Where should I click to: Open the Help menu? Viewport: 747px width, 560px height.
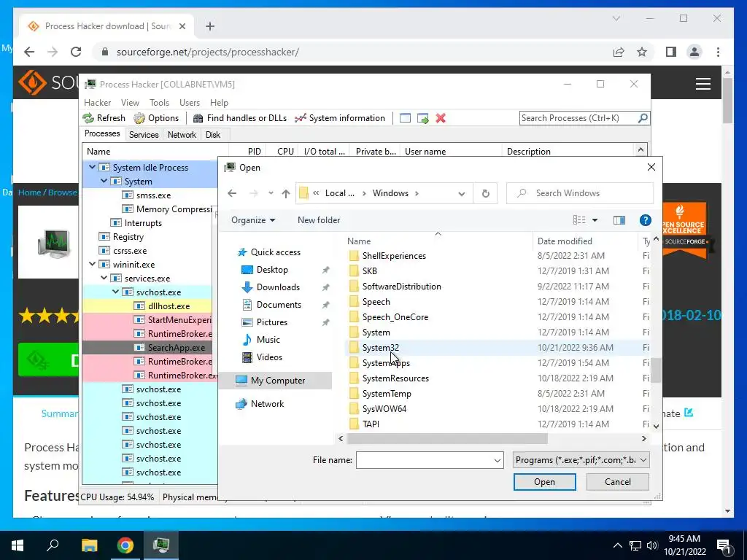coord(219,102)
